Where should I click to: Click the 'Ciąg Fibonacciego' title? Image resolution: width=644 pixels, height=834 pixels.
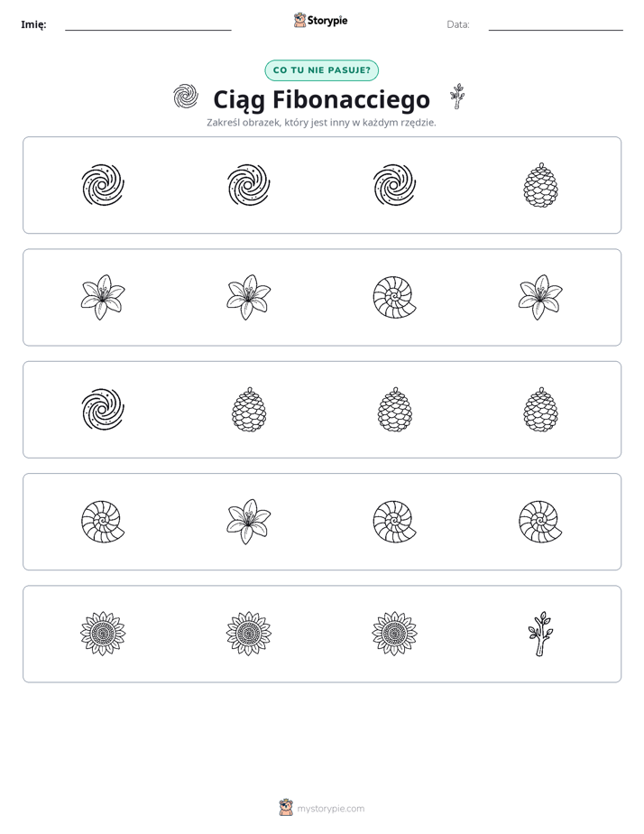(321, 99)
